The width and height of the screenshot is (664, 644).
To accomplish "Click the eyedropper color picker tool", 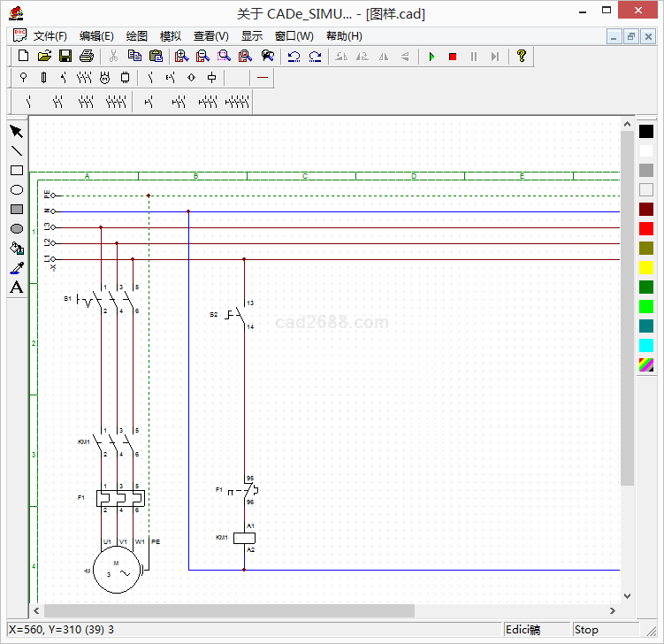I will [16, 268].
